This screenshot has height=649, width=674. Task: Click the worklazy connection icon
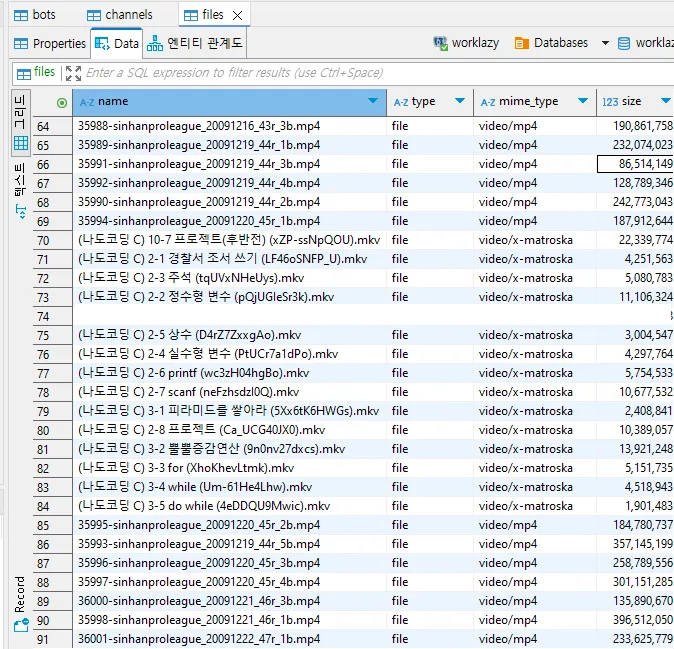click(x=440, y=43)
